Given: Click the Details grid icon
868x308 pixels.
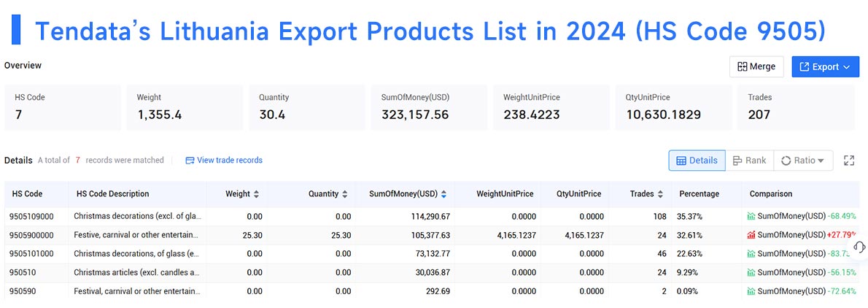Looking at the screenshot, I should click(x=681, y=160).
